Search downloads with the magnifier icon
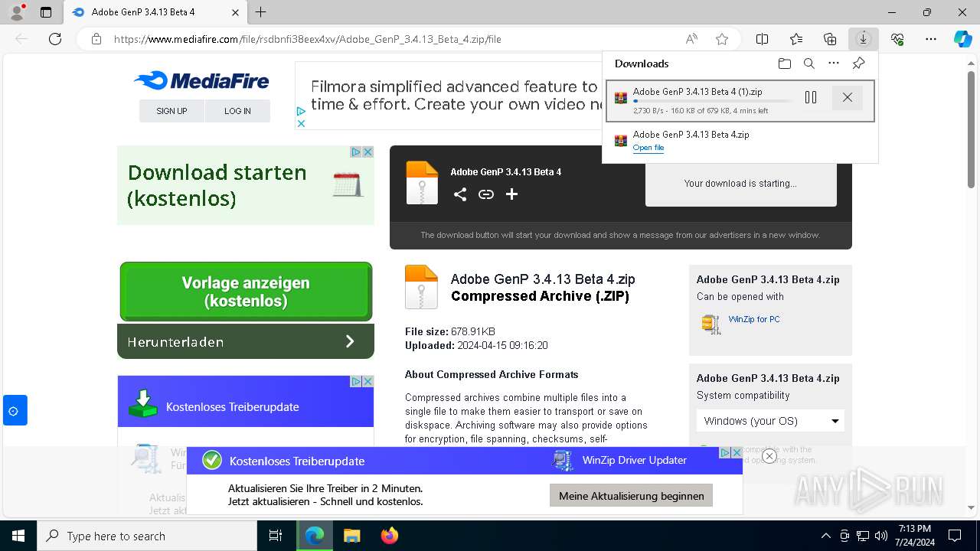This screenshot has width=980, height=551. click(x=808, y=64)
